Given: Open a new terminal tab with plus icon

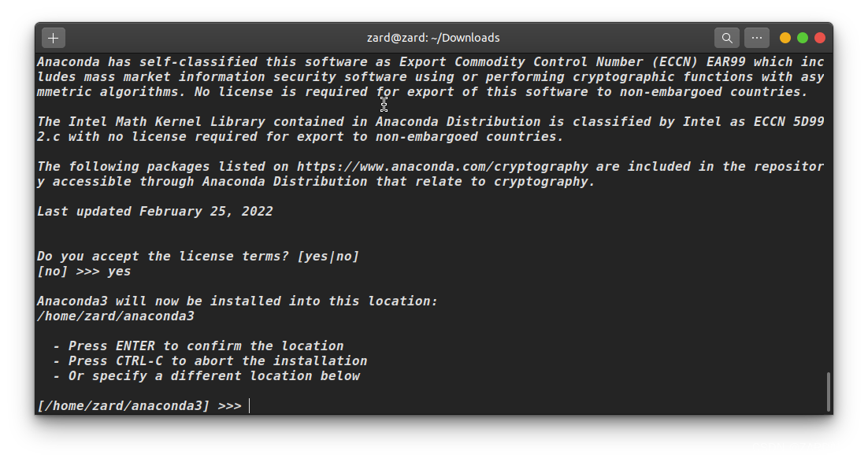Looking at the screenshot, I should [x=53, y=38].
